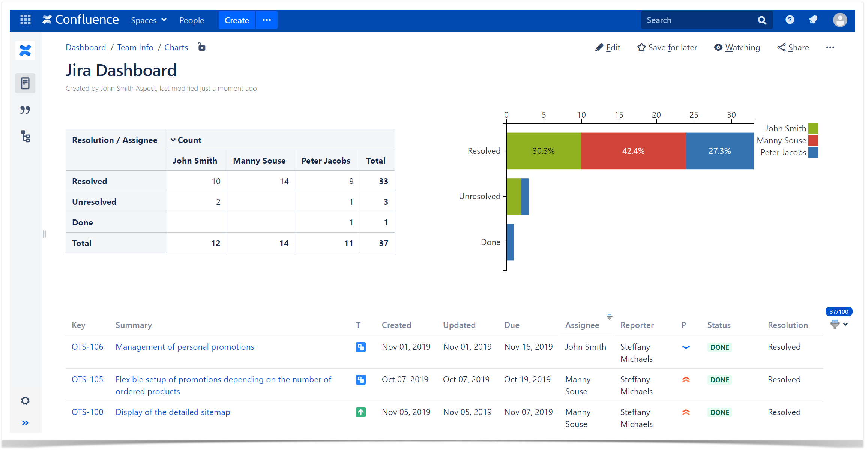The height and width of the screenshot is (451, 868).
Task: Click the Create button
Action: point(237,20)
